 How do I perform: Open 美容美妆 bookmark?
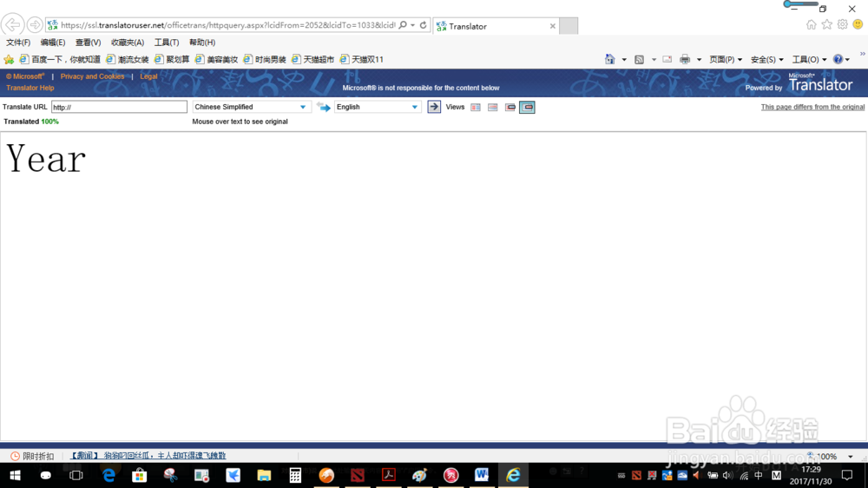point(216,59)
